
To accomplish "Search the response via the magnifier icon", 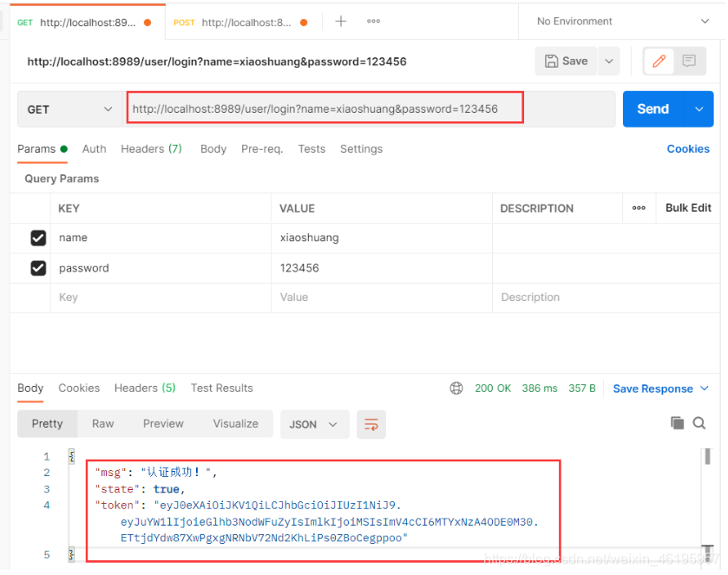I will click(x=699, y=423).
